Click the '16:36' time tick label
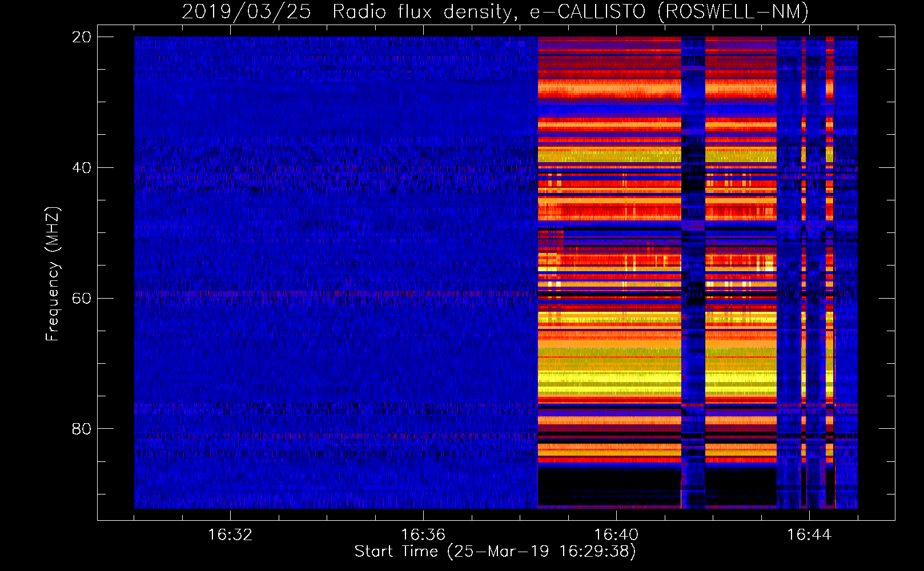The image size is (924, 571). (x=423, y=535)
